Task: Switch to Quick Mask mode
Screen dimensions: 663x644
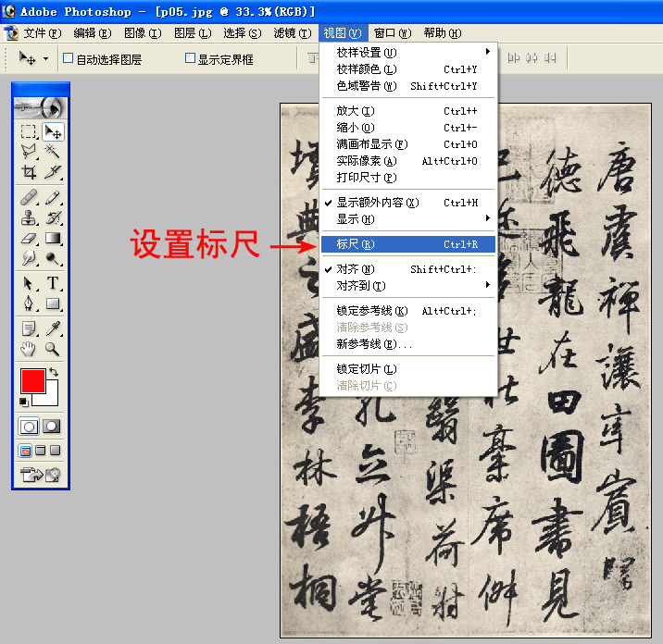Action: coord(52,427)
